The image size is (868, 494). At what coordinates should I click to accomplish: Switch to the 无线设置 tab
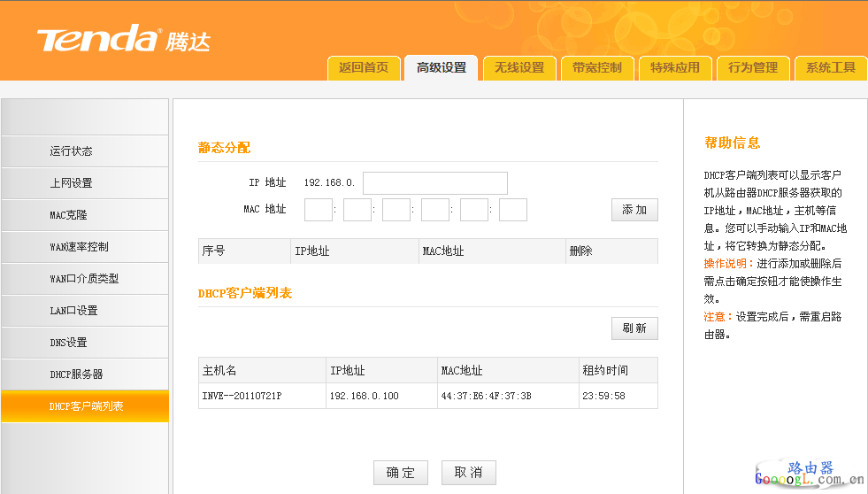tap(519, 68)
